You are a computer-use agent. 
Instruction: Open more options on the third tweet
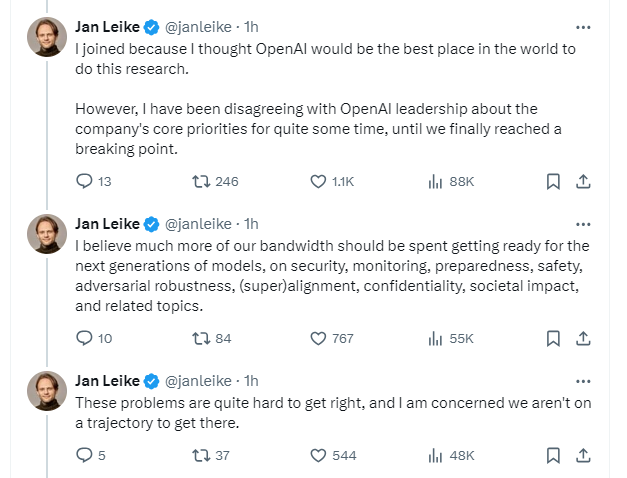[583, 380]
